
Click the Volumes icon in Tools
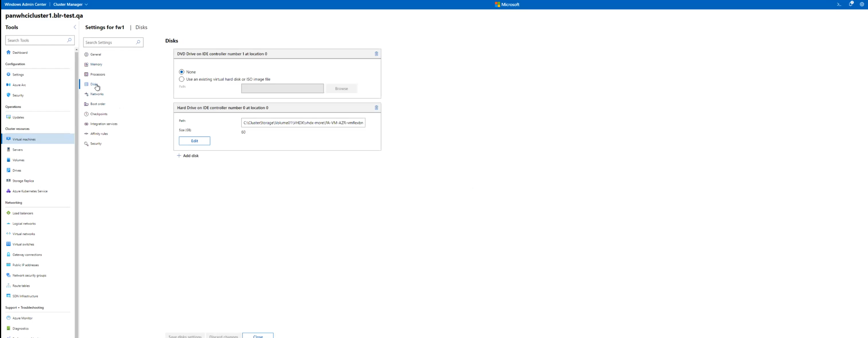8,160
